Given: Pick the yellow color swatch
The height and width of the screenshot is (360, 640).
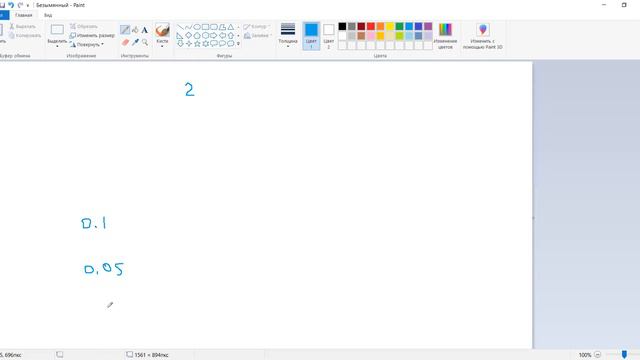Looking at the screenshot, I should click(x=390, y=27).
